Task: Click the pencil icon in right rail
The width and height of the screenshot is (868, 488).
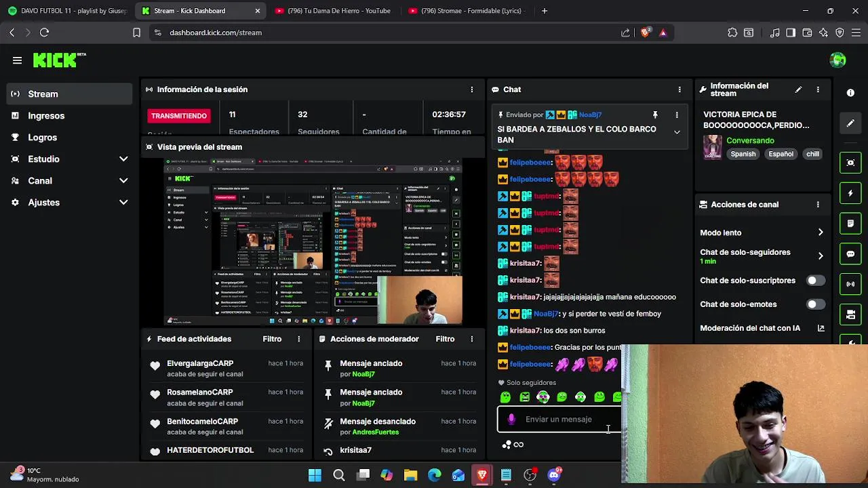Action: click(x=850, y=123)
